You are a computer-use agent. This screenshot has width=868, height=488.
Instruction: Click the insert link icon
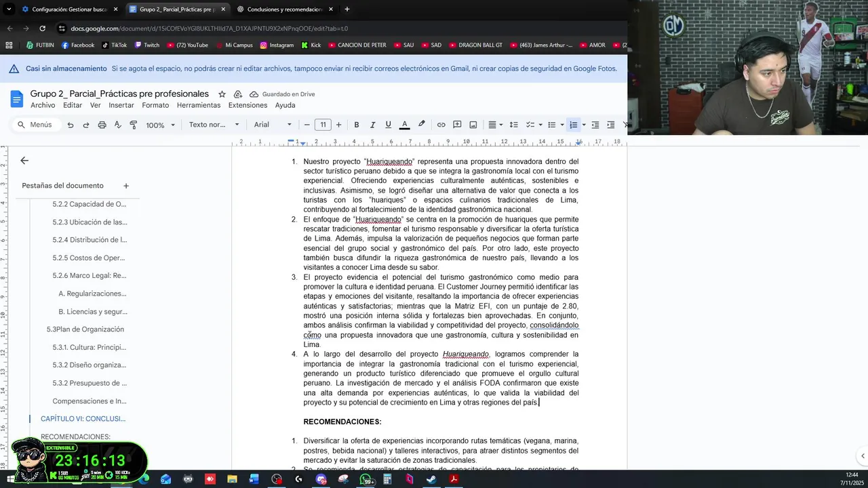[441, 125]
